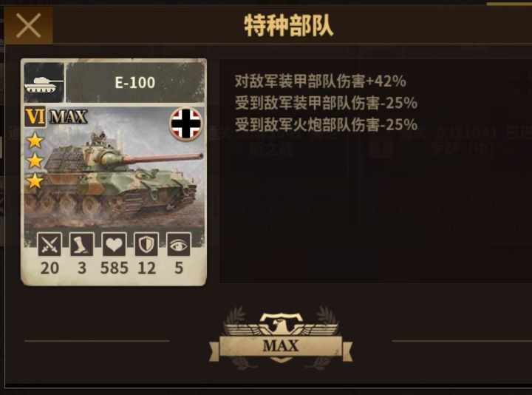The width and height of the screenshot is (532, 395).
Task: Click the eye vision range icon
Action: point(179,245)
